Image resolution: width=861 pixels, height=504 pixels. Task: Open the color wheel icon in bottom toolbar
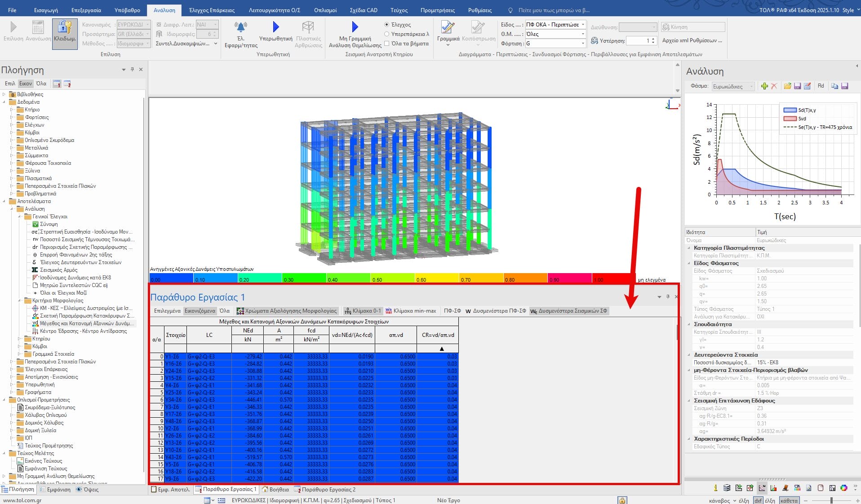pos(844,488)
